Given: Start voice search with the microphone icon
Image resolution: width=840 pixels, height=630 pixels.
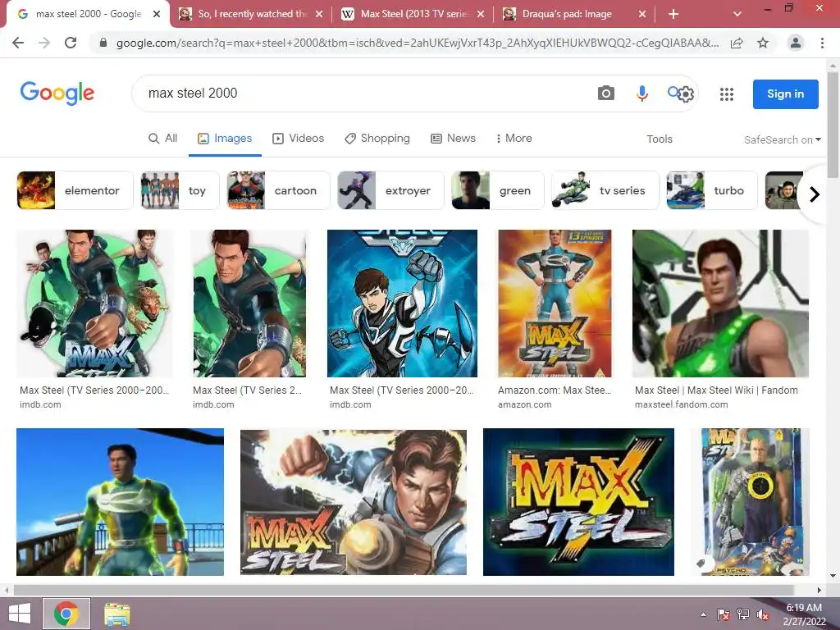Looking at the screenshot, I should click(641, 94).
